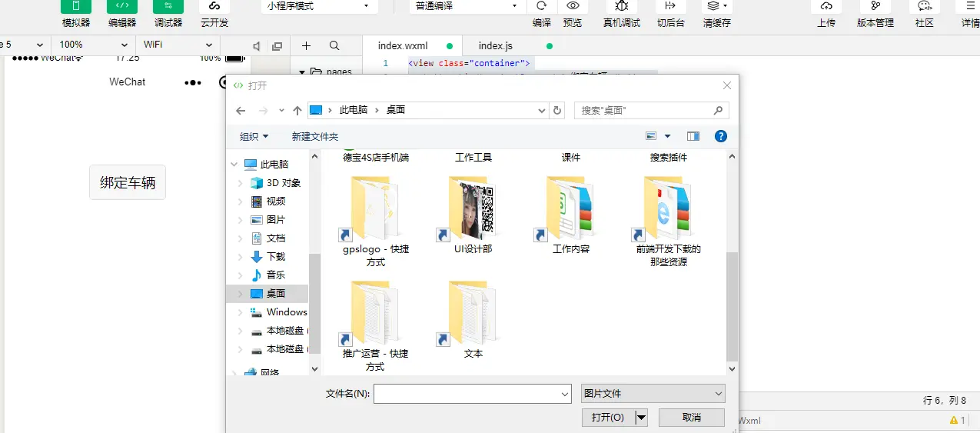
Task: Refresh the folder view
Action: pos(558,111)
